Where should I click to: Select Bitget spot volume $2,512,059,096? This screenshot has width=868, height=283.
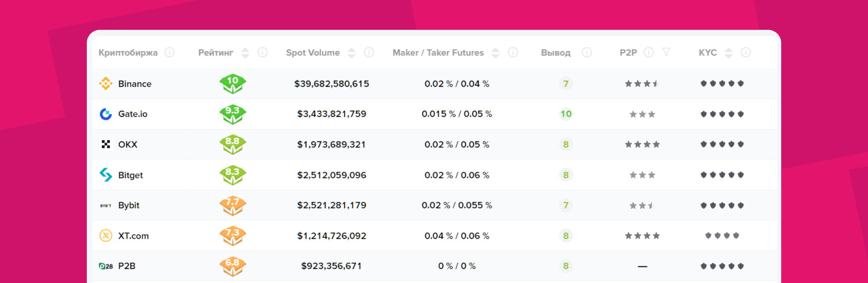(x=332, y=175)
